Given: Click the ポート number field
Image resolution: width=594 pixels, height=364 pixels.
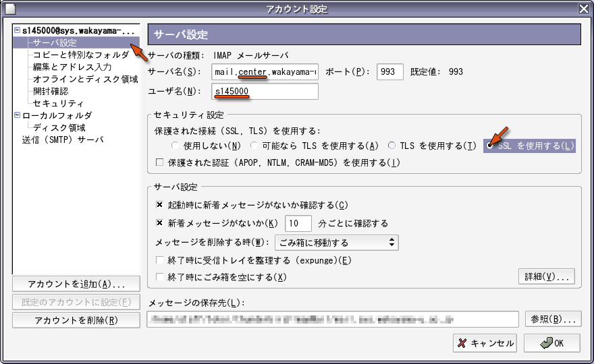Looking at the screenshot, I should (390, 71).
